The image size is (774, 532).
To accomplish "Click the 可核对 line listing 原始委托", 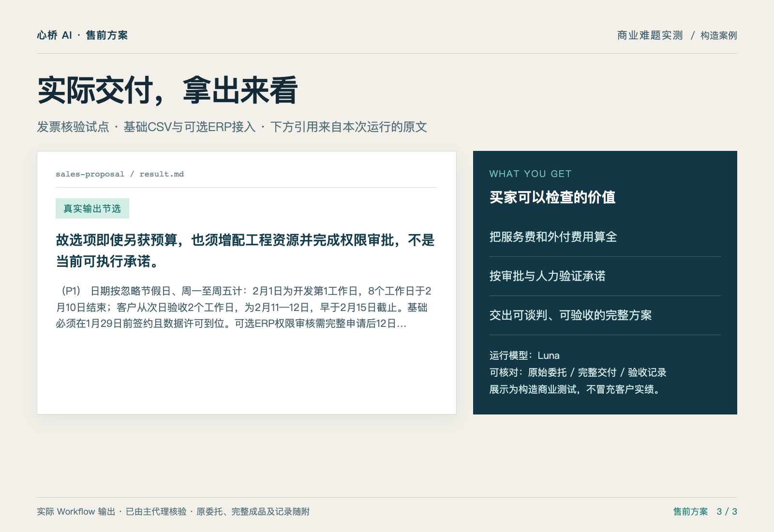I will click(578, 372).
